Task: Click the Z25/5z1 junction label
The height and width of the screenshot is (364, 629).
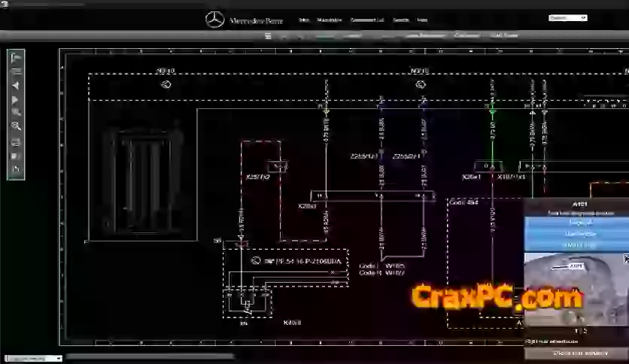Action: click(x=364, y=156)
